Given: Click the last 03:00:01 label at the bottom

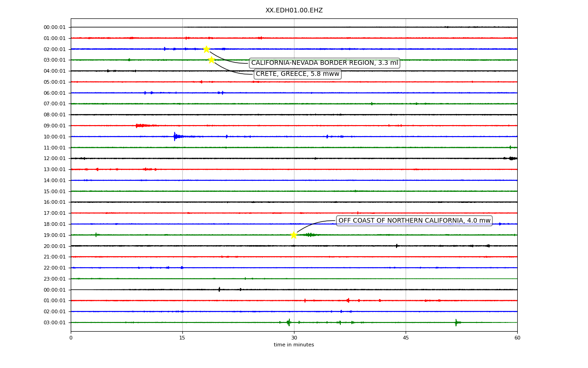Looking at the screenshot, I should click(55, 322).
